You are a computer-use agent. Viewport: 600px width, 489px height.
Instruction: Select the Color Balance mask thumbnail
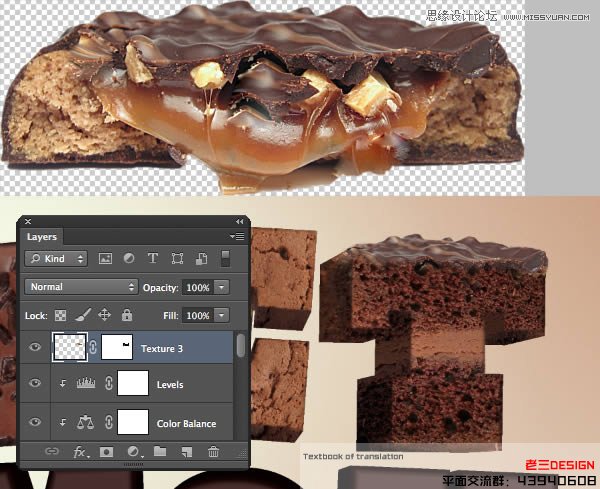[x=133, y=422]
